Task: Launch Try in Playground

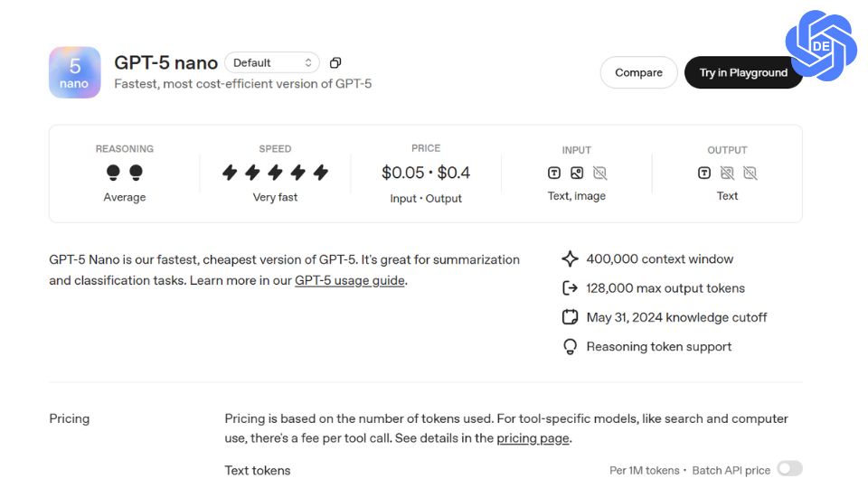Action: [743, 72]
